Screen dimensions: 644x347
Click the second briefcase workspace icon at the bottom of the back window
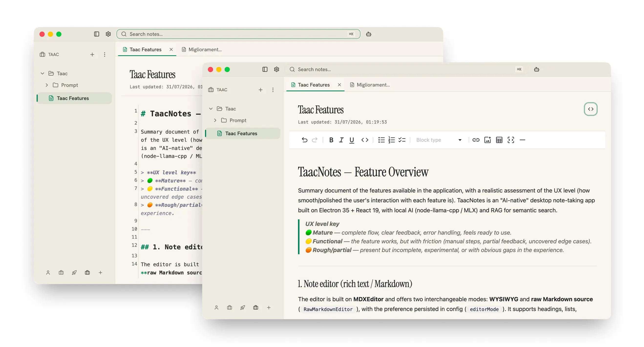tap(87, 273)
